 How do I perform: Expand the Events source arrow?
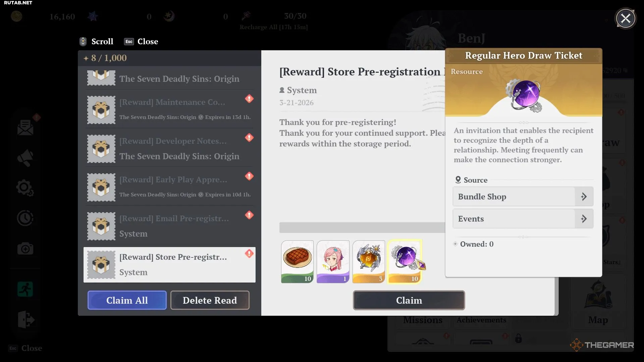point(584,219)
